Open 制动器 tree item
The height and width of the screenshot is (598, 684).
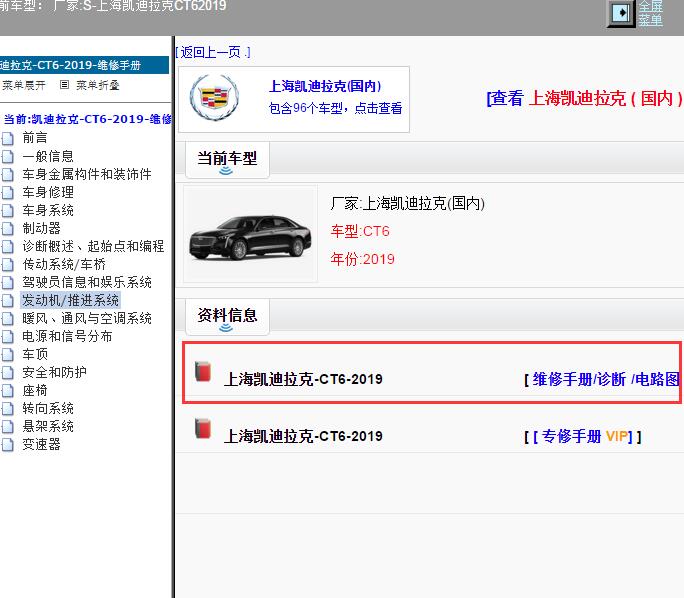(41, 228)
